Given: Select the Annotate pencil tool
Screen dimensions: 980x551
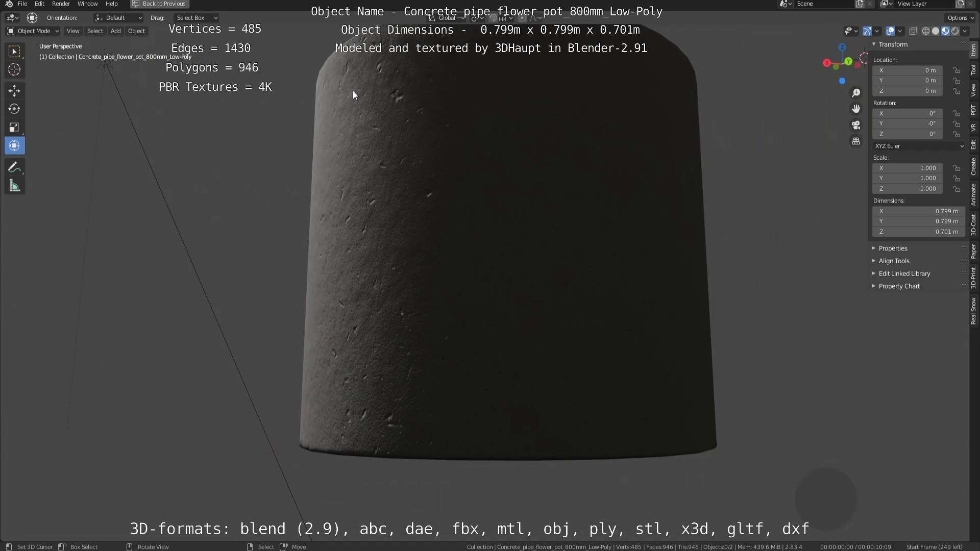Looking at the screenshot, I should click(14, 168).
